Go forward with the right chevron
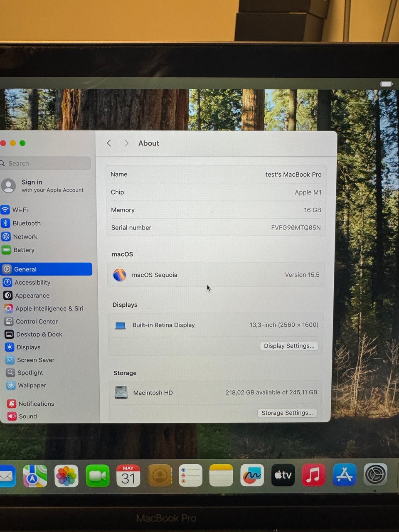The height and width of the screenshot is (532, 399). tap(126, 143)
